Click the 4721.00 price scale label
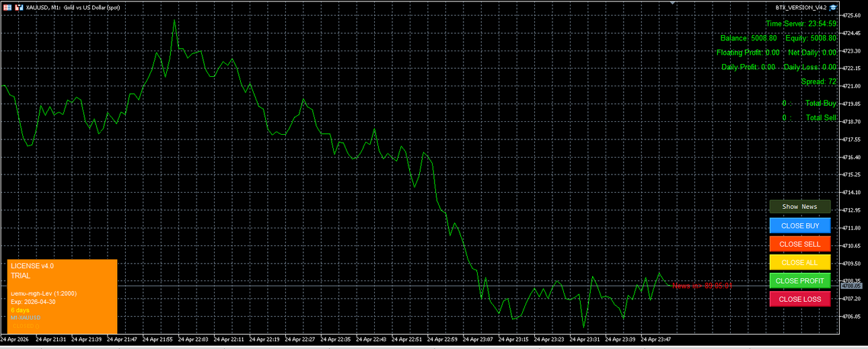 (x=851, y=86)
